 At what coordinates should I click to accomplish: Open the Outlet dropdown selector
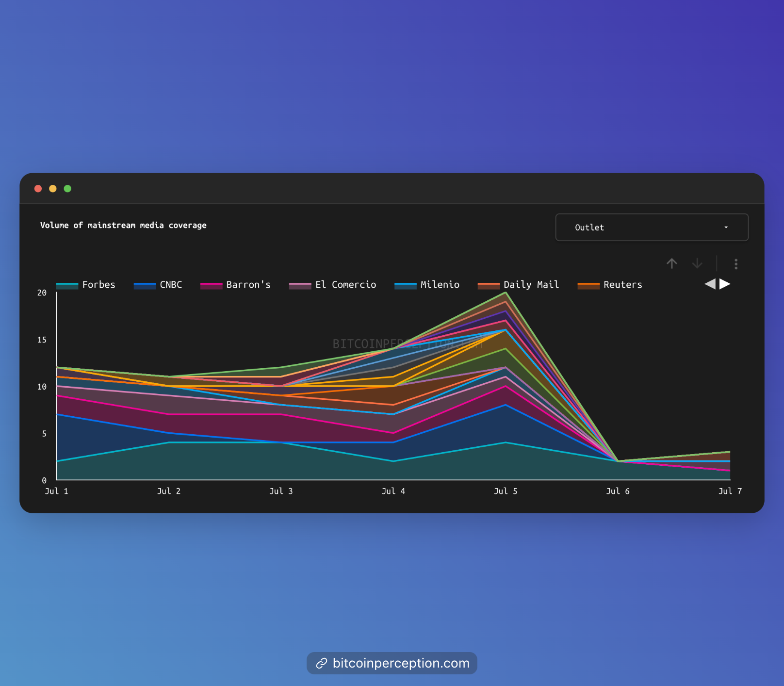651,227
